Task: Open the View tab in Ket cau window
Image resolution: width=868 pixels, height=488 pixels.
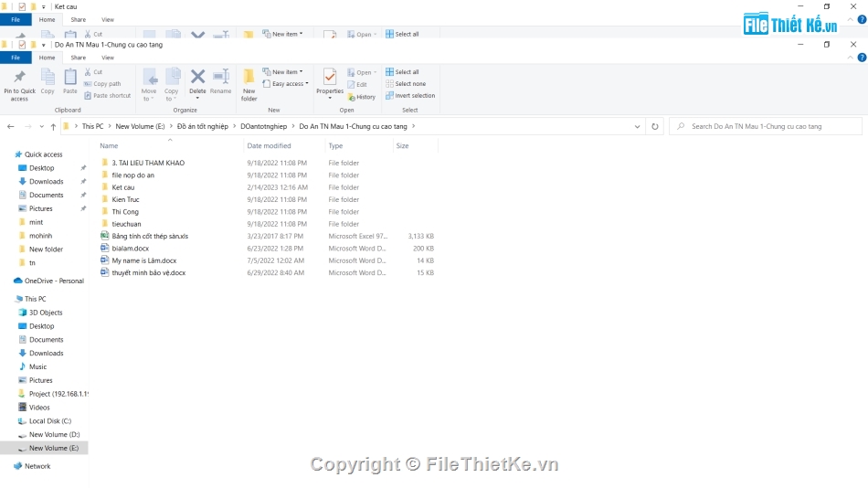Action: click(108, 20)
